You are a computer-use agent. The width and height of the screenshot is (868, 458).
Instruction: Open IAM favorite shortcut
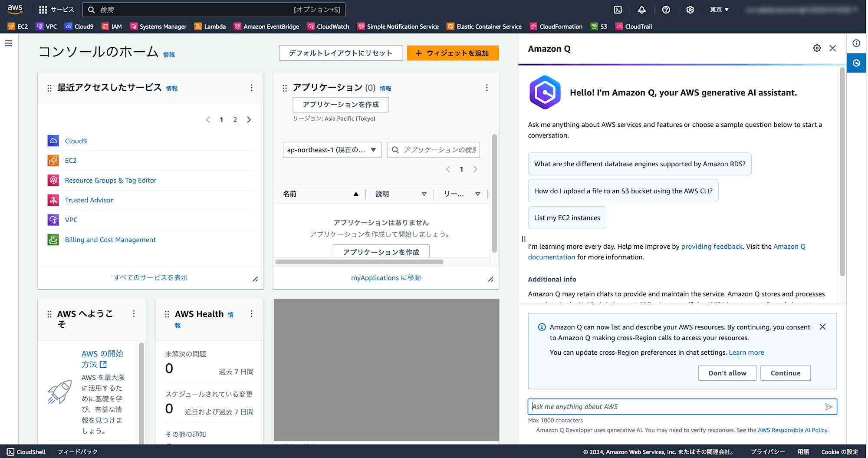(112, 26)
